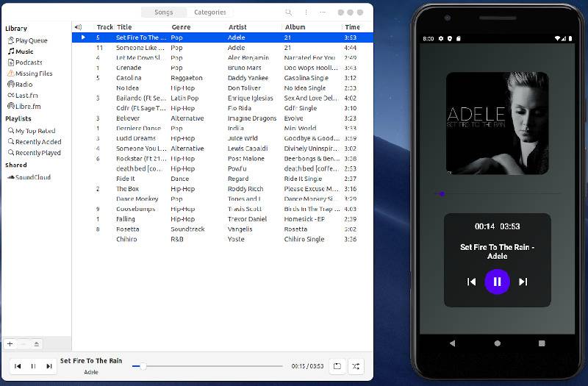This screenshot has width=588, height=386.
Task: Select the Ride It song row
Action: coord(223,179)
